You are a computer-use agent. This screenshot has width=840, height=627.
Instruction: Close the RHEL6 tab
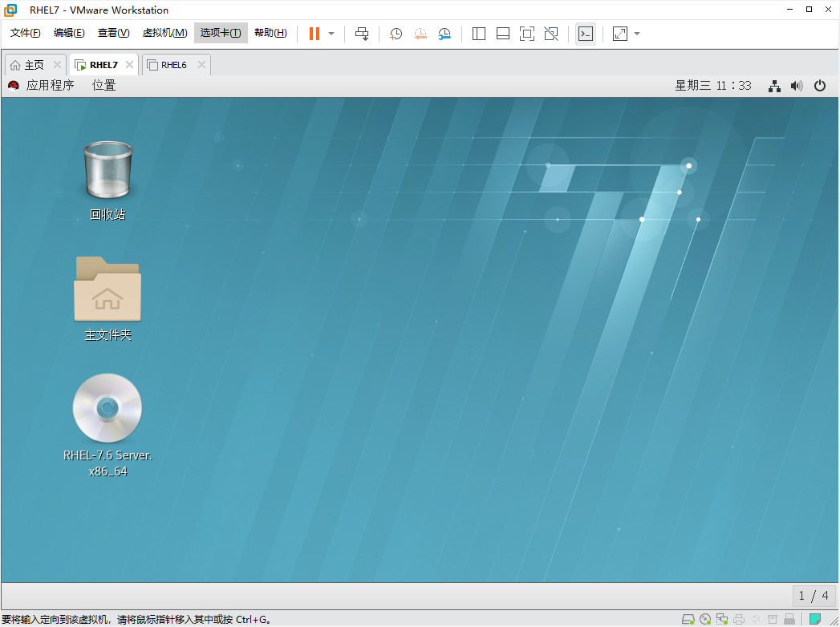point(201,65)
